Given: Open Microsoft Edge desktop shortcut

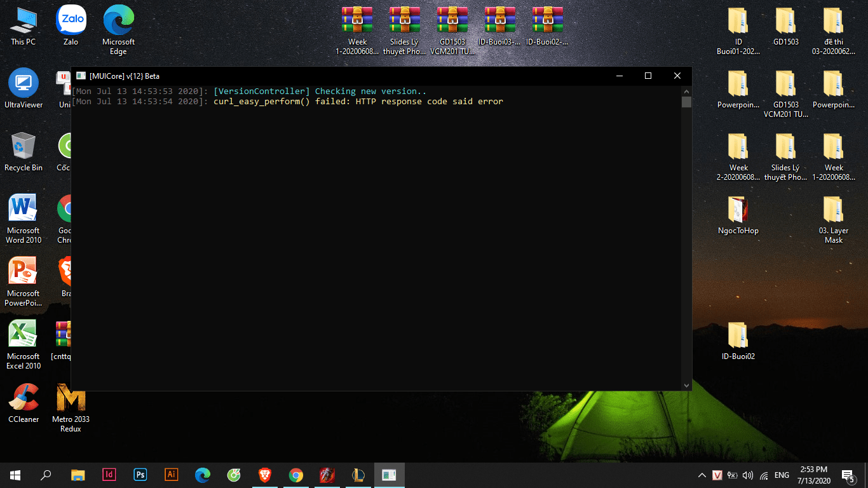Looking at the screenshot, I should coord(118,30).
